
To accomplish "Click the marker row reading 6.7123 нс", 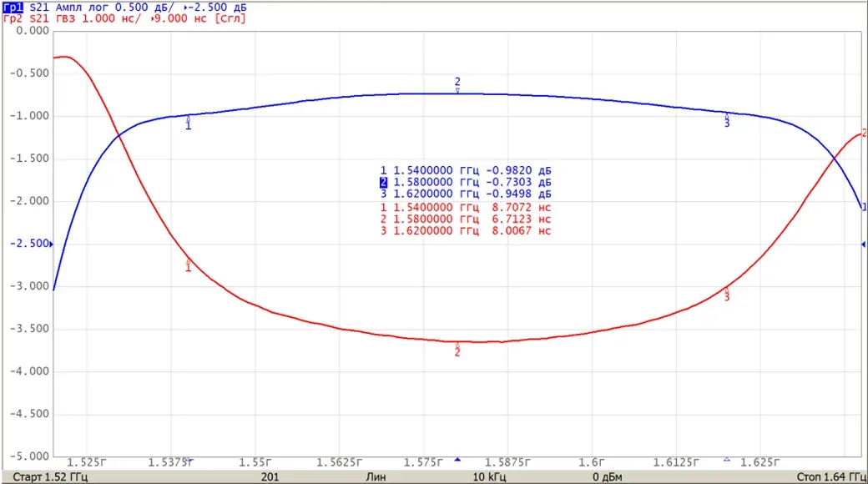I will point(466,219).
